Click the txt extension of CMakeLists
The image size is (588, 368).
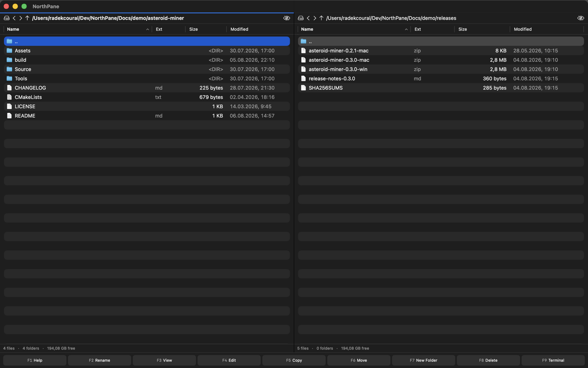coord(158,97)
